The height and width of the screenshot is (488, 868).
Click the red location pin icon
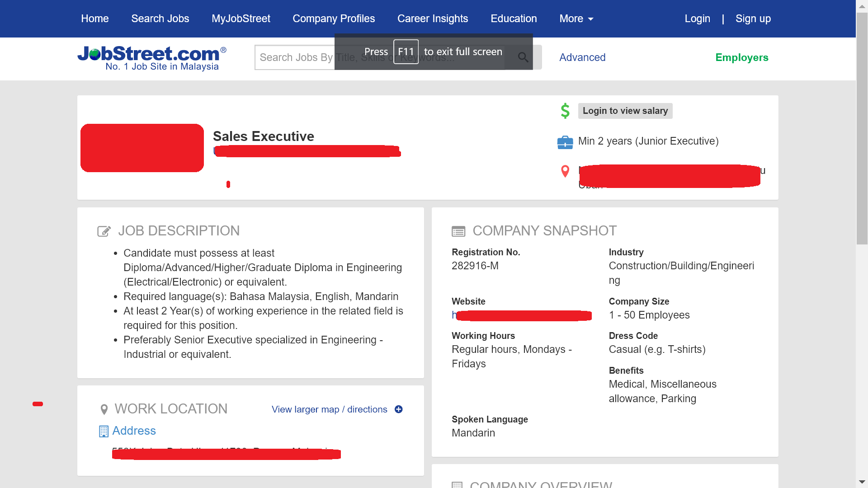coord(565,171)
